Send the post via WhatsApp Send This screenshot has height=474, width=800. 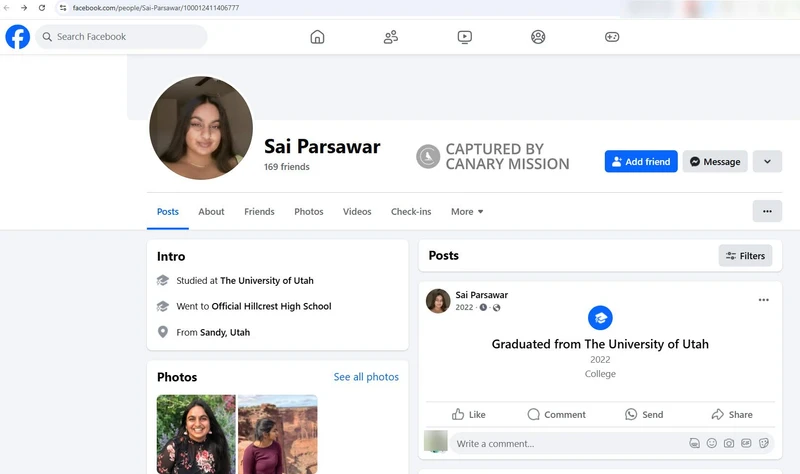[644, 414]
